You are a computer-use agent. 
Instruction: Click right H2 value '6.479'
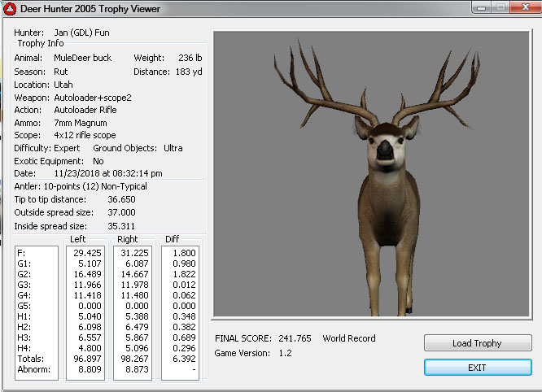pyautogui.click(x=137, y=327)
